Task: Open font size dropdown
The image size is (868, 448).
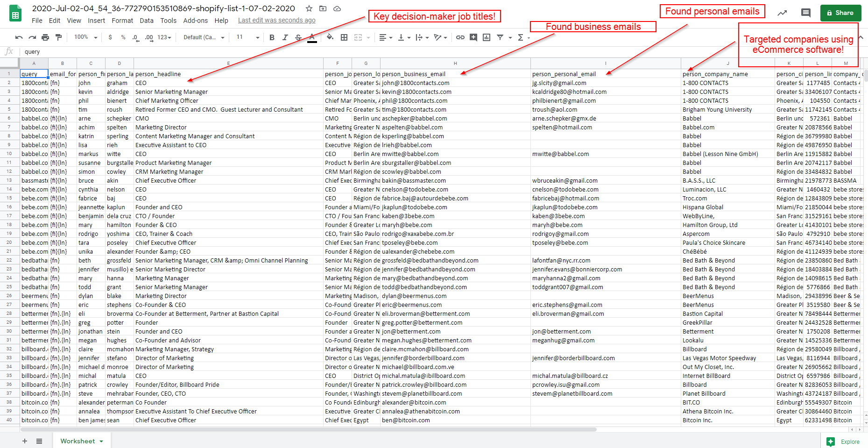Action: pos(247,37)
